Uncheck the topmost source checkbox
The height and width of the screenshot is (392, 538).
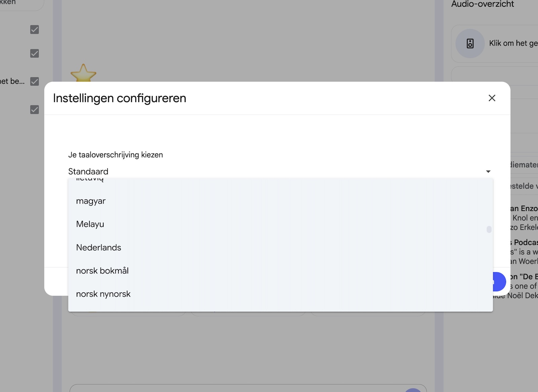[x=35, y=30]
